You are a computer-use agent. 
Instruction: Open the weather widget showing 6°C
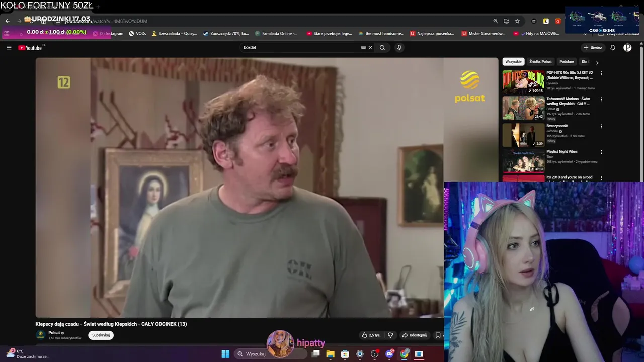point(28,354)
